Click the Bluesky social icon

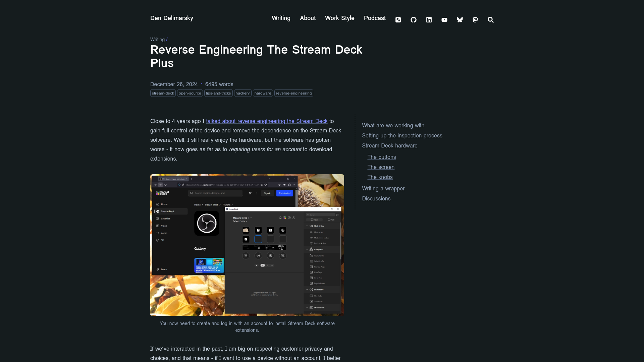click(x=460, y=19)
